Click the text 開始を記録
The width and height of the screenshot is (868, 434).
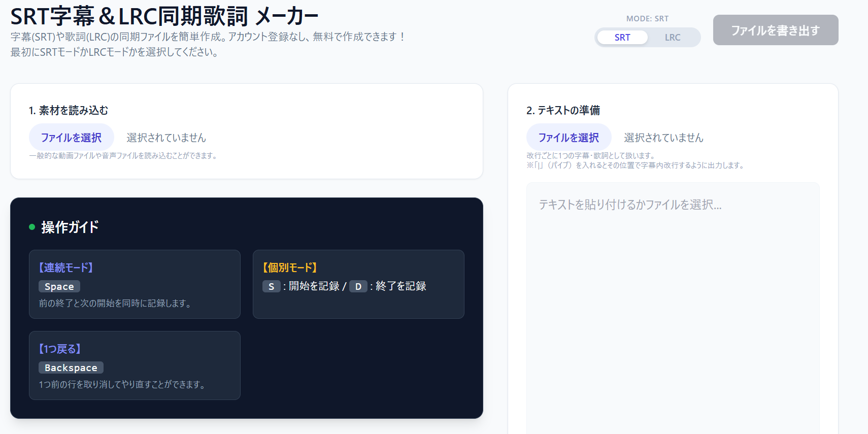click(x=314, y=286)
